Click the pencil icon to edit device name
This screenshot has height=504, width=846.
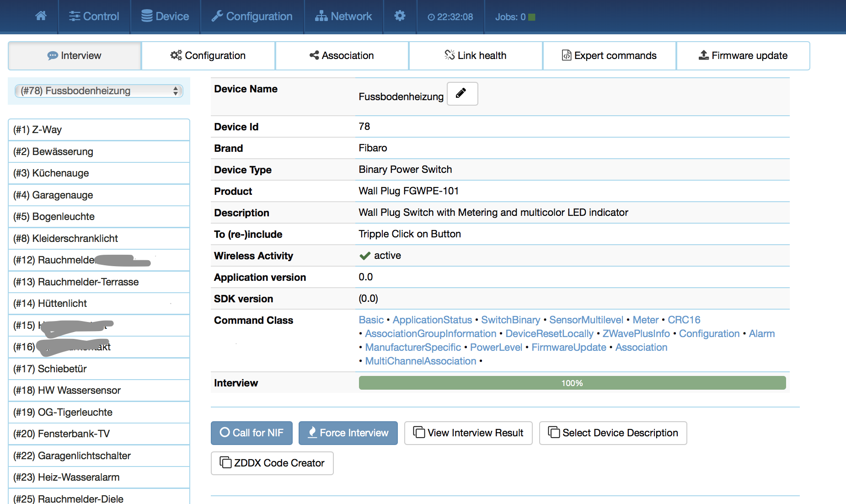(x=462, y=94)
